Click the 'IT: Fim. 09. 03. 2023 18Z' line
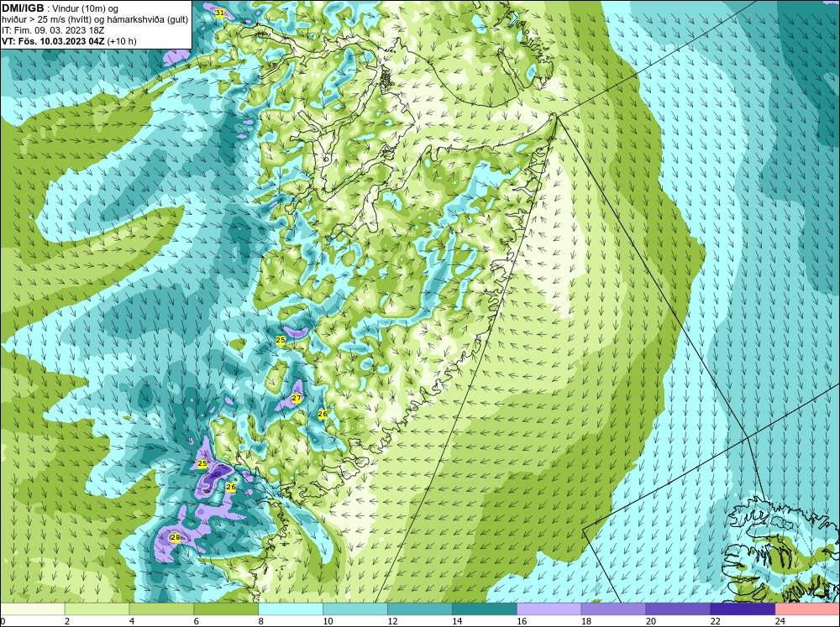840x627 pixels. coord(53,30)
